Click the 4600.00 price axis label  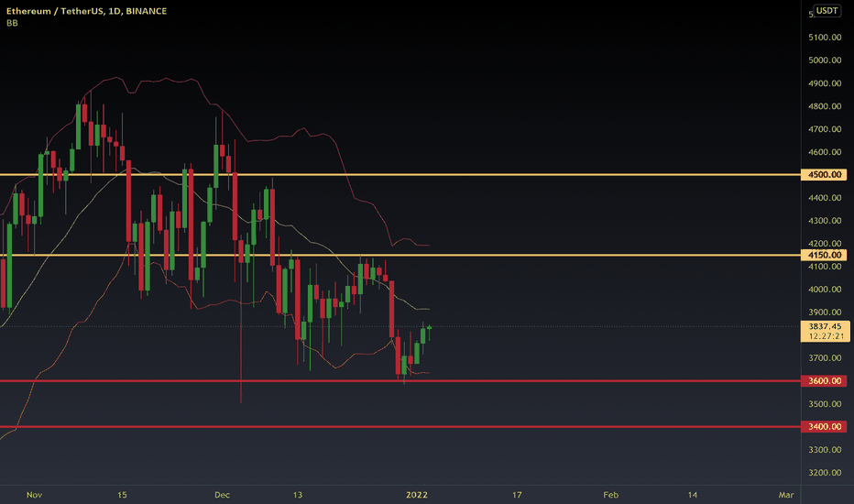(x=825, y=152)
